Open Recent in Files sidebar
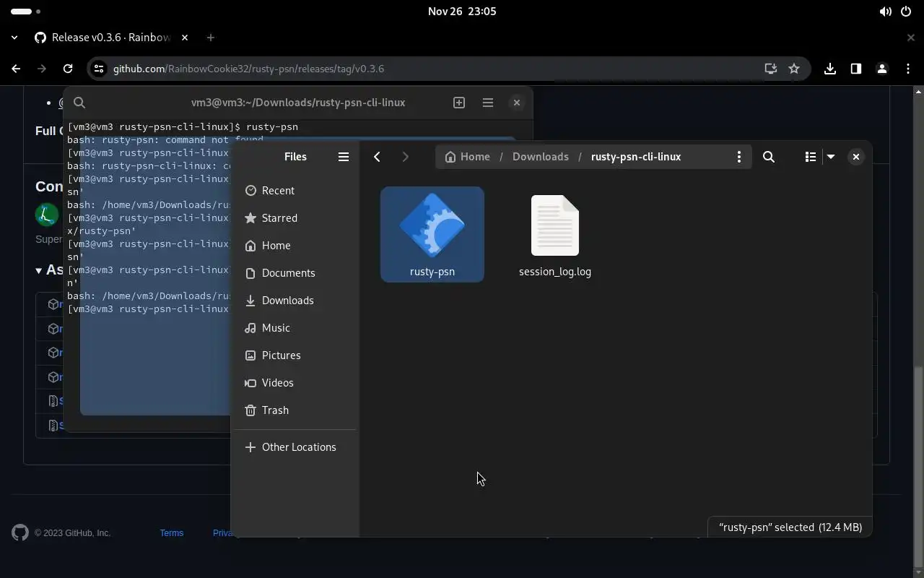924x578 pixels. (x=296, y=191)
